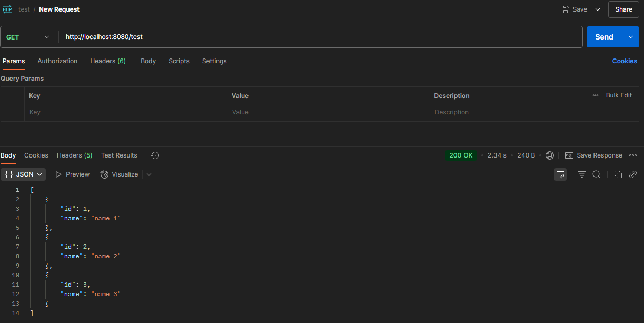The image size is (644, 323).
Task: Click the network globe icon
Action: (550, 155)
